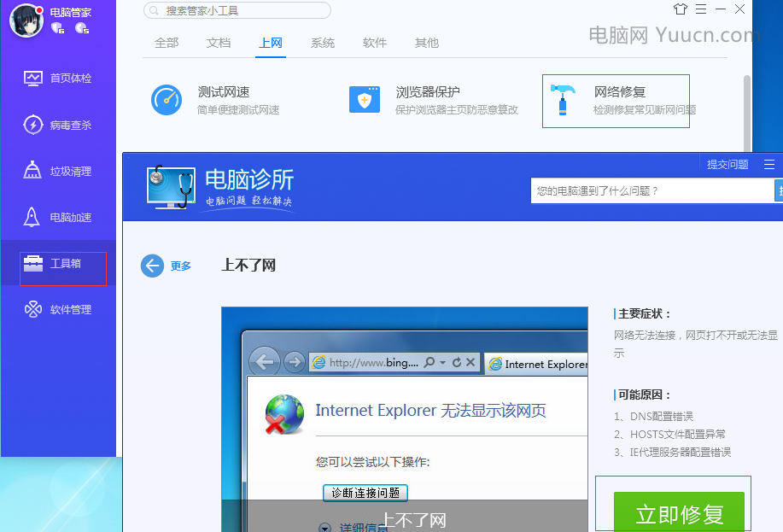Click the 软件管理 petals icon

(33, 309)
